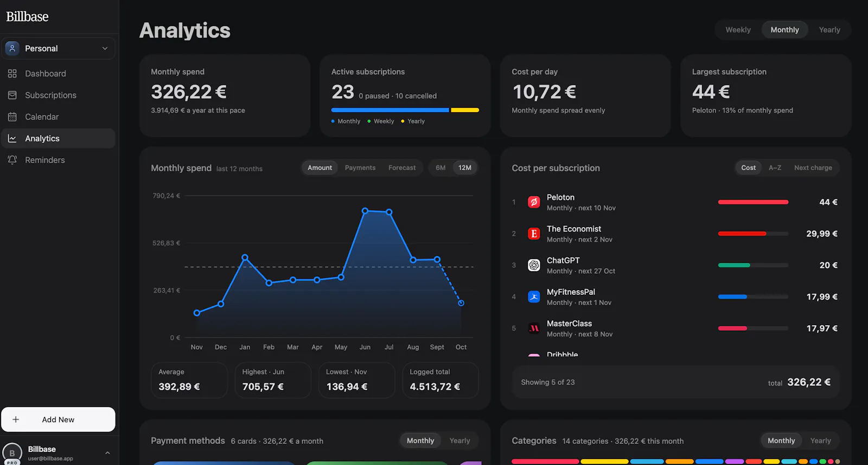Click the Add New button

58,419
